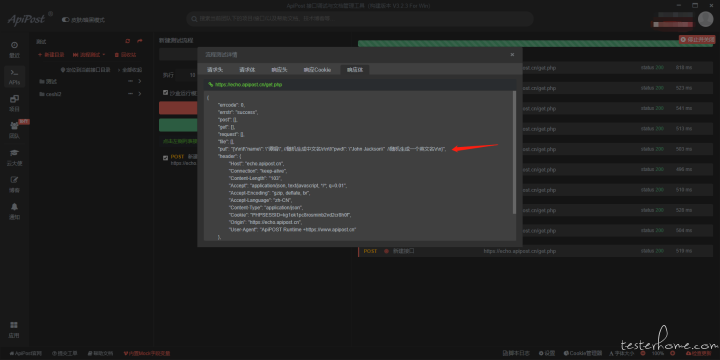Screen dimensions: 720x360
Task: Click 检查更新 in the status bar
Action: [697, 354]
